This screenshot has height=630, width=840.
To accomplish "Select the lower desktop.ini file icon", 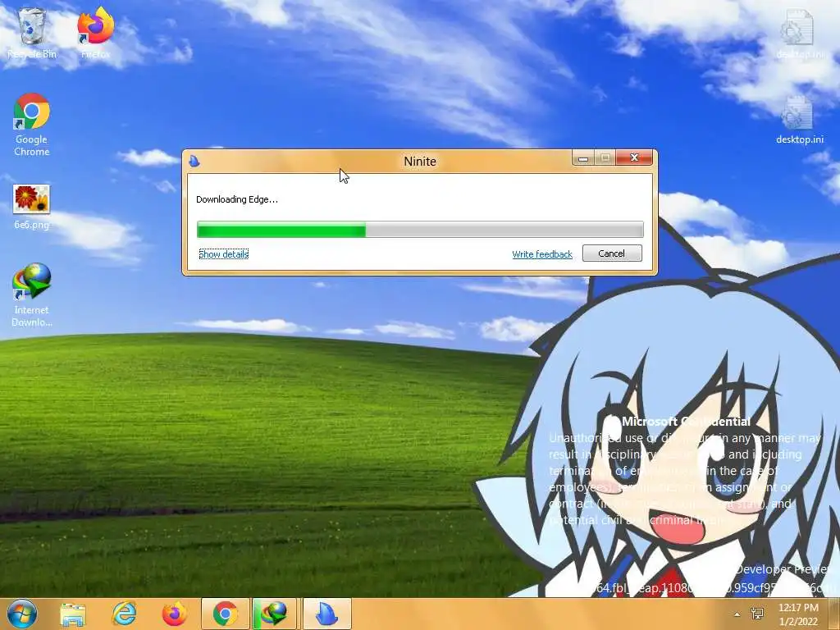I will click(799, 120).
